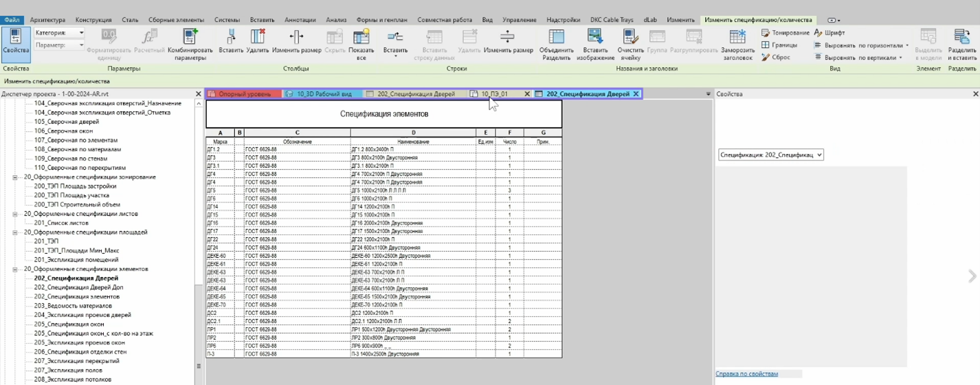Screen dimensions: 980x385
Task: Select column header D in schedule
Action: click(x=413, y=133)
